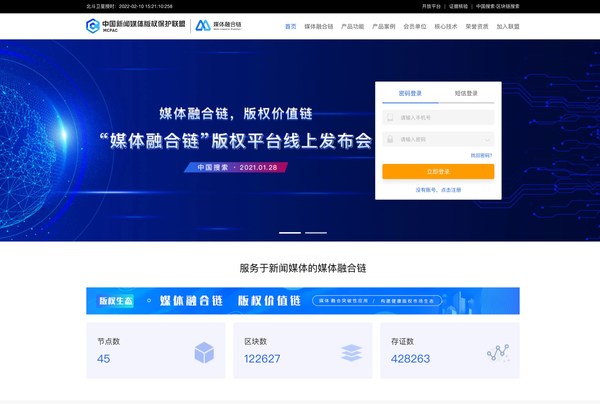Click the 媒体融合链 logo icon

pos(204,25)
